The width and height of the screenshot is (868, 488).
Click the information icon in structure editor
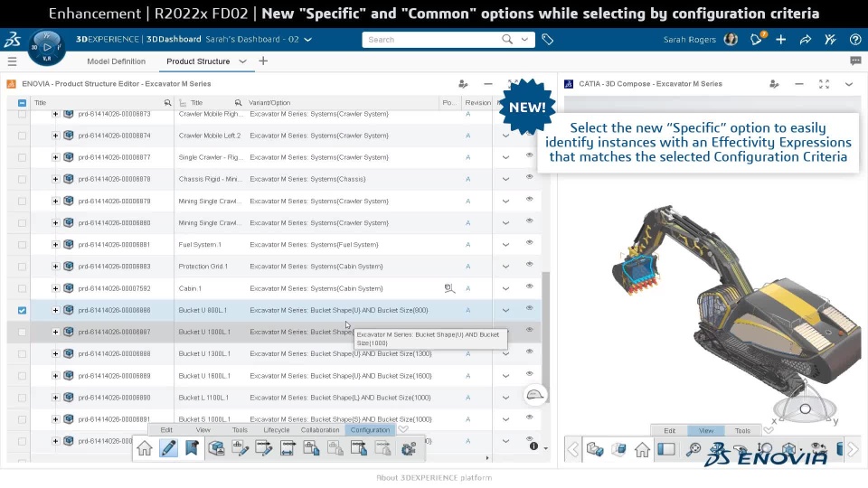(x=533, y=446)
